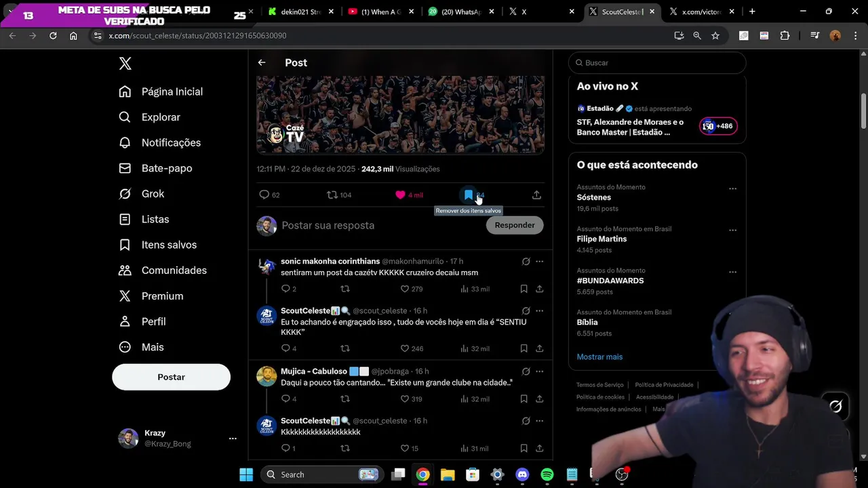Open Estadão live broadcast card
The width and height of the screenshot is (868, 488).
tap(657, 121)
